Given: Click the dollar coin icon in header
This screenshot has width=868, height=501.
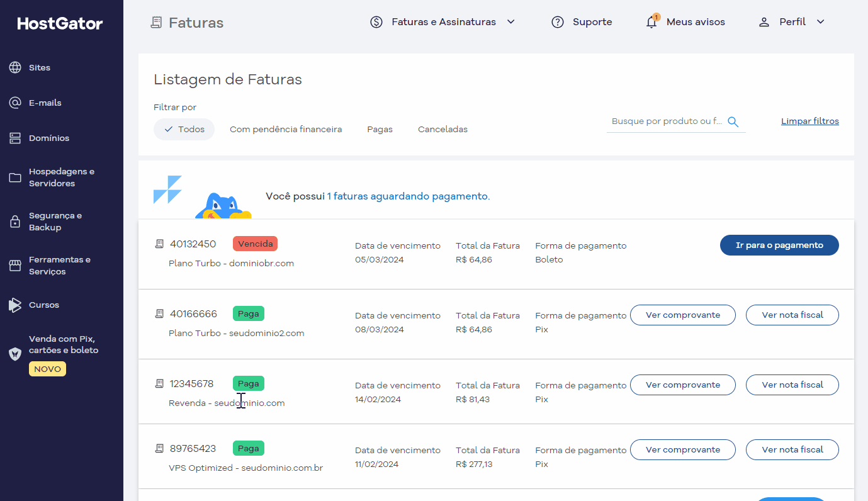Looking at the screenshot, I should (376, 22).
